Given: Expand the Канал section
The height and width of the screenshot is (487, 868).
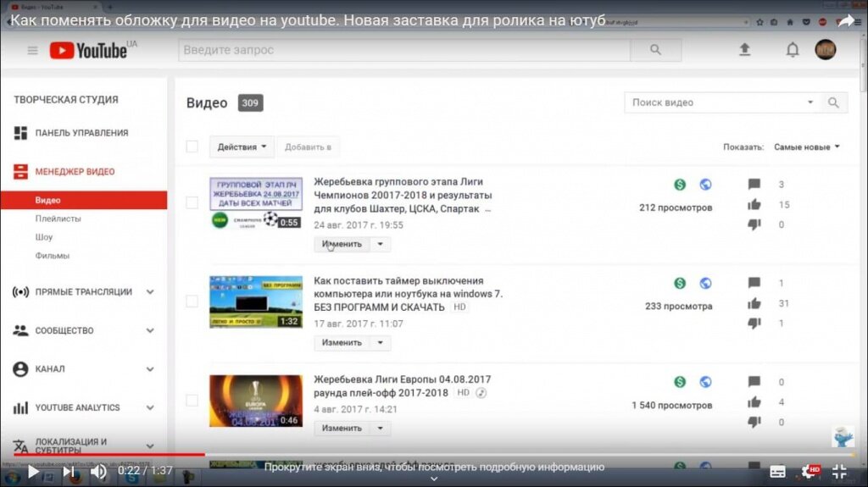Looking at the screenshot, I should pos(150,369).
